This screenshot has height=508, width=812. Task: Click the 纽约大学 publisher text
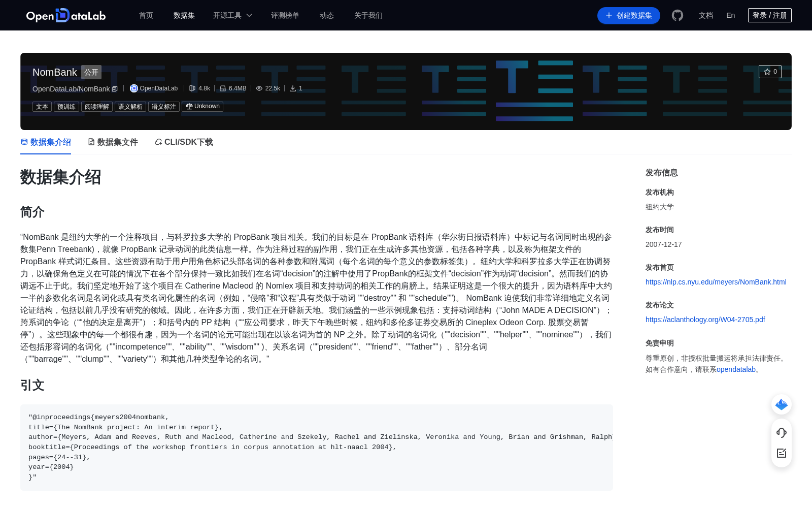[660, 207]
